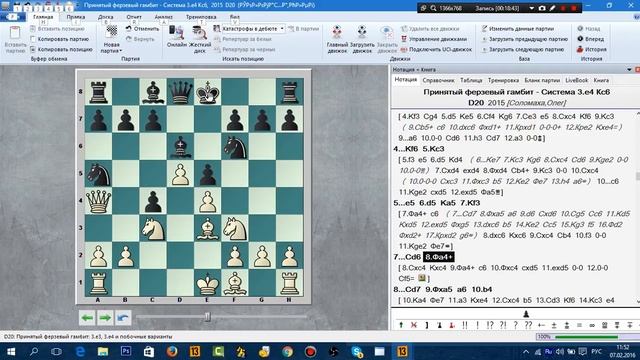Open the Online database search icon
The height and width of the screenshot is (360, 640).
[x=177, y=32]
